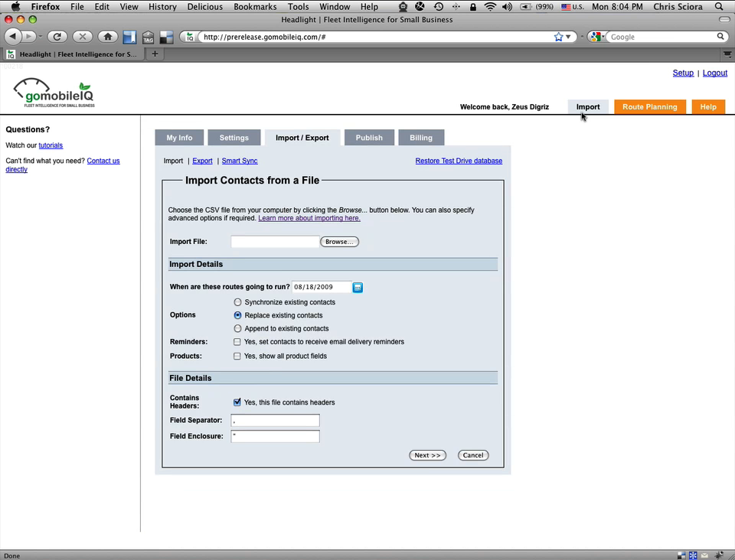Select Append to existing contacts option
Screen dimensions: 735x560
(x=237, y=328)
